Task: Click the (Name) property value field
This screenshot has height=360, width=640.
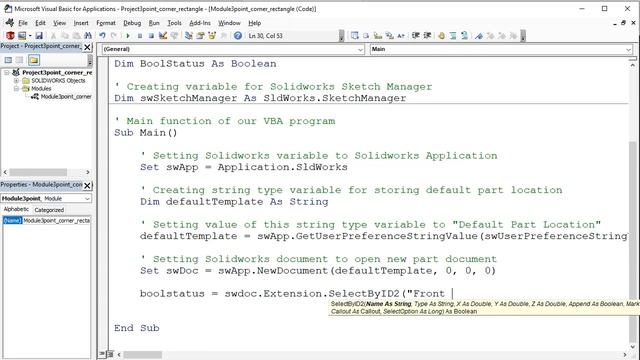Action: coord(56,220)
